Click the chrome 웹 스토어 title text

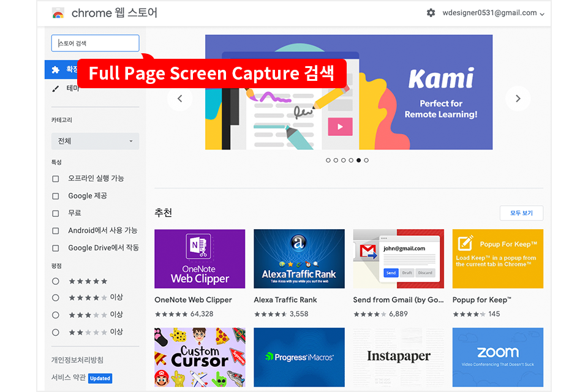pos(115,13)
